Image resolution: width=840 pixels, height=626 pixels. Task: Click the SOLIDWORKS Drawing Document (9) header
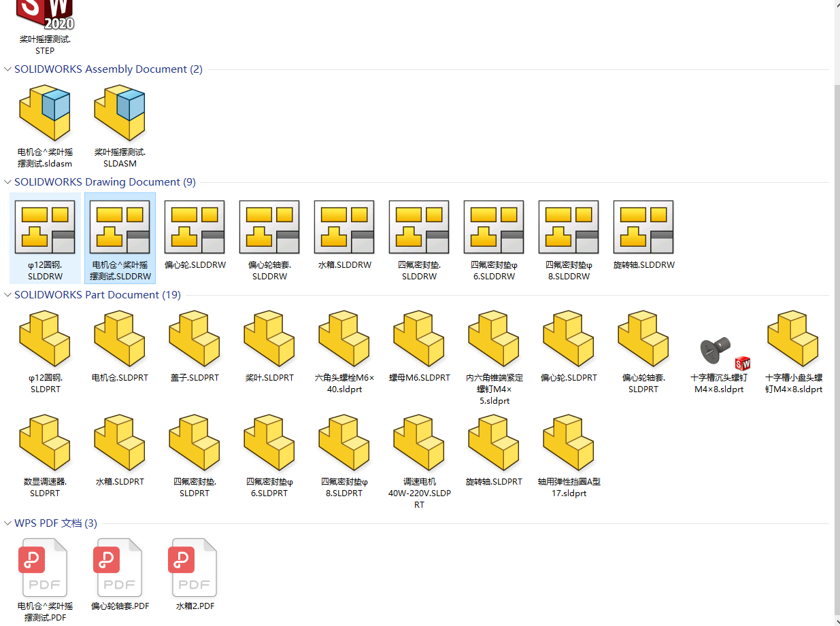pyautogui.click(x=105, y=182)
